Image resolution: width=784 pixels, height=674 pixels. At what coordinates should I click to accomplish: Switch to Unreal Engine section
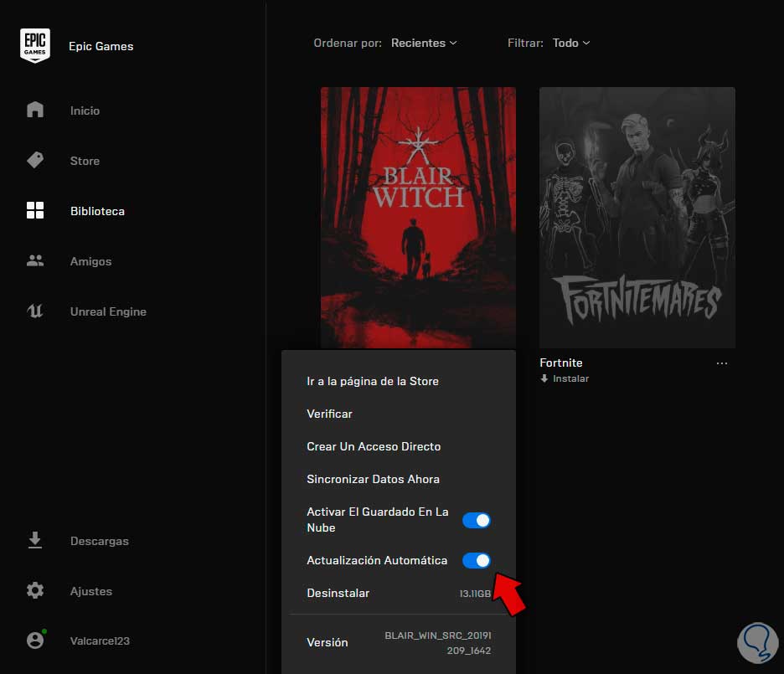[108, 311]
